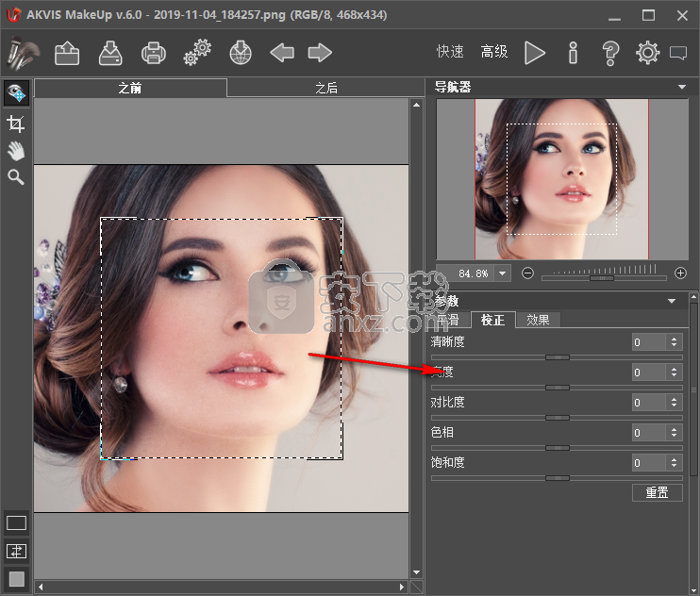Undo with the left arrow icon
The height and width of the screenshot is (596, 700).
pyautogui.click(x=282, y=53)
